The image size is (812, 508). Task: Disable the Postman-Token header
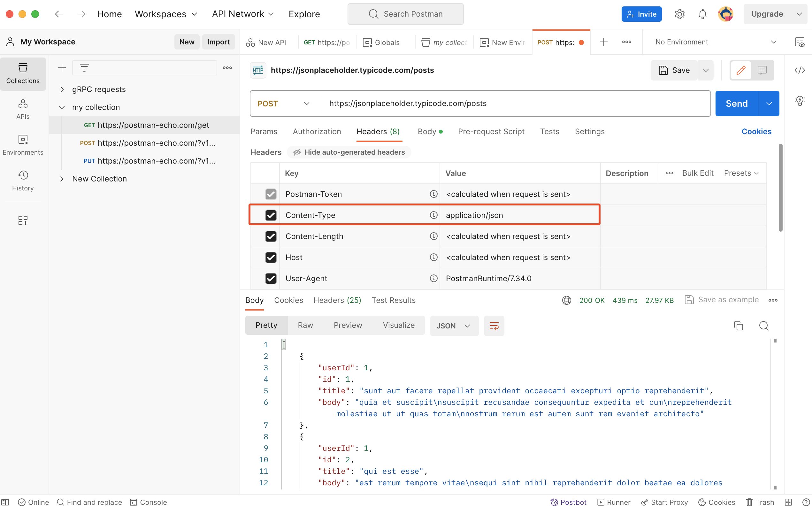tap(271, 194)
